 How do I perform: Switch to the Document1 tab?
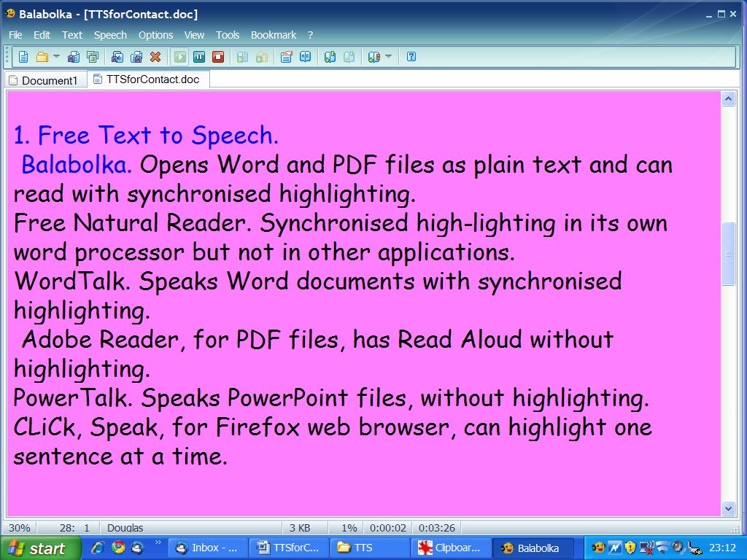click(x=45, y=80)
